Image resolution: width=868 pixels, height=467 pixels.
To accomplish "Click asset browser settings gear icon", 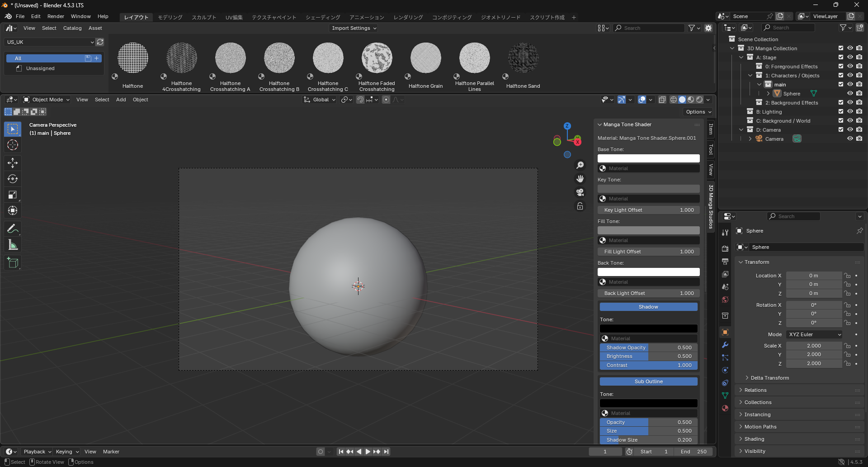I will click(x=708, y=28).
